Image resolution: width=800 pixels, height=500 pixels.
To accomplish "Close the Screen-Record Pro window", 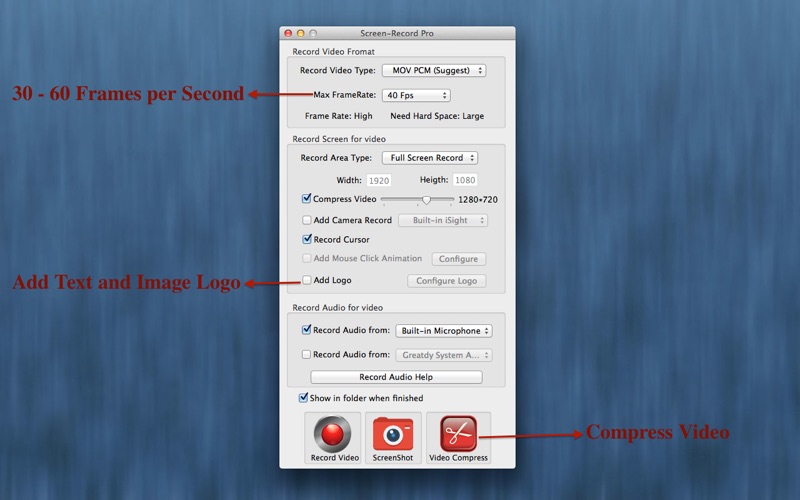I will pos(288,33).
